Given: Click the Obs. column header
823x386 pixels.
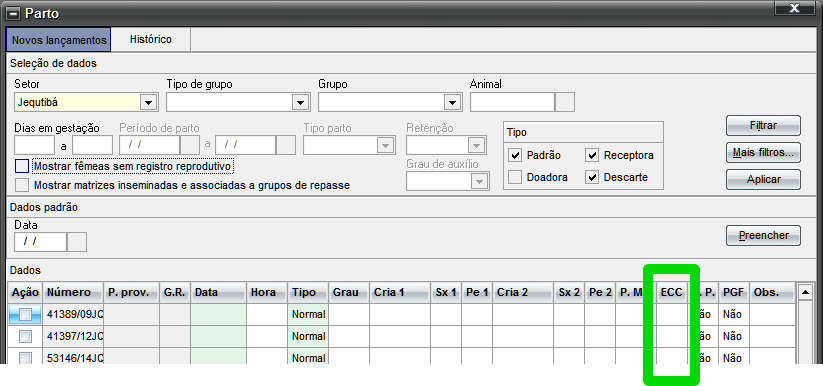Looking at the screenshot, I should (772, 293).
